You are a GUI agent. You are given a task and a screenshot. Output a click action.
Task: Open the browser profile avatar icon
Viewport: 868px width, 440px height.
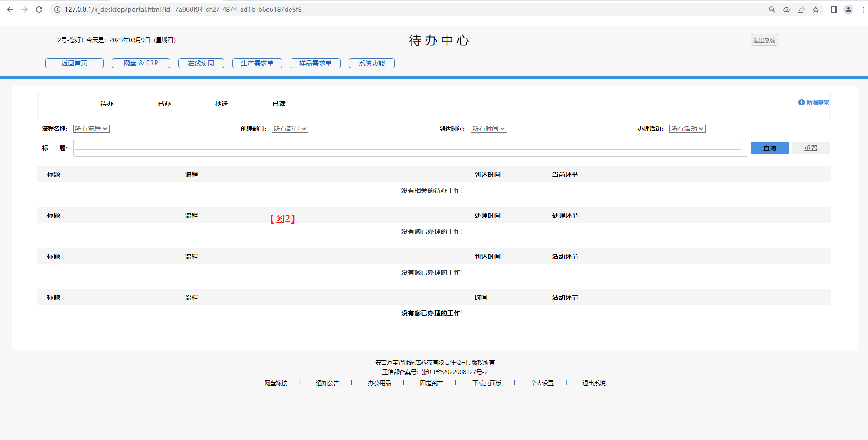click(x=848, y=10)
